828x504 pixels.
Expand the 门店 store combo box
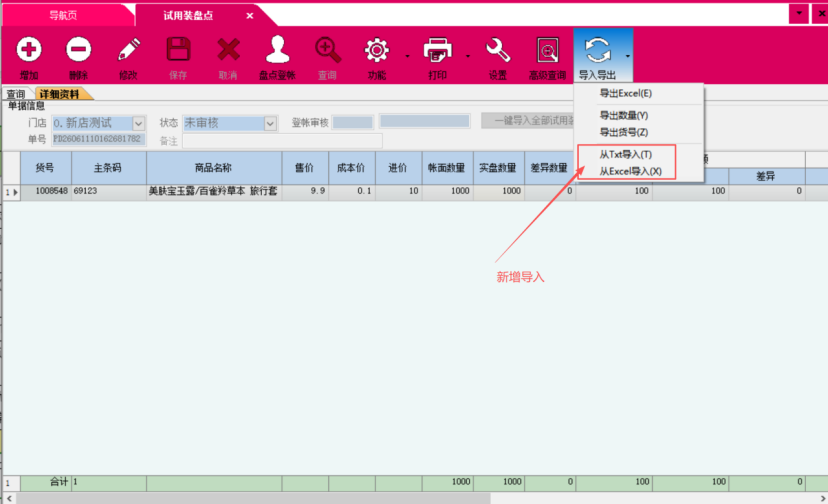click(138, 124)
